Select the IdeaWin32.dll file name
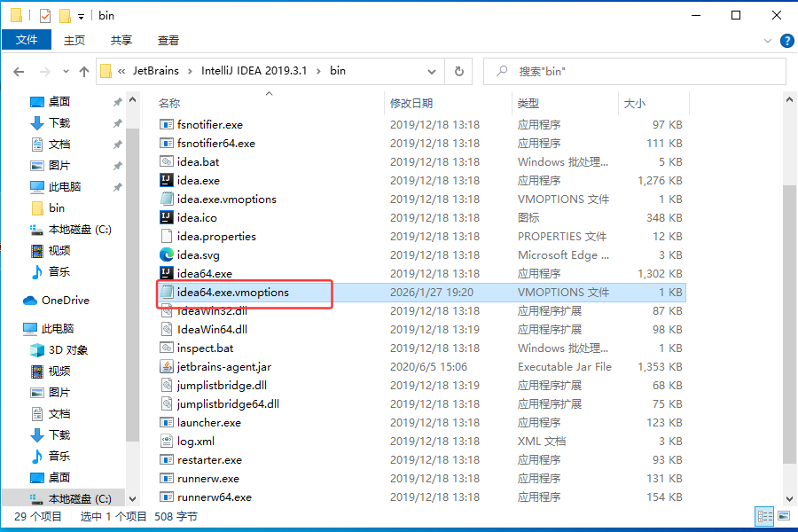 tap(212, 311)
